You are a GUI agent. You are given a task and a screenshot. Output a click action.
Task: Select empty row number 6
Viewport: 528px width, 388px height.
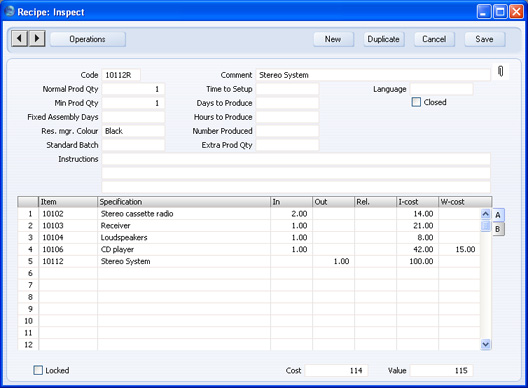tap(28, 273)
